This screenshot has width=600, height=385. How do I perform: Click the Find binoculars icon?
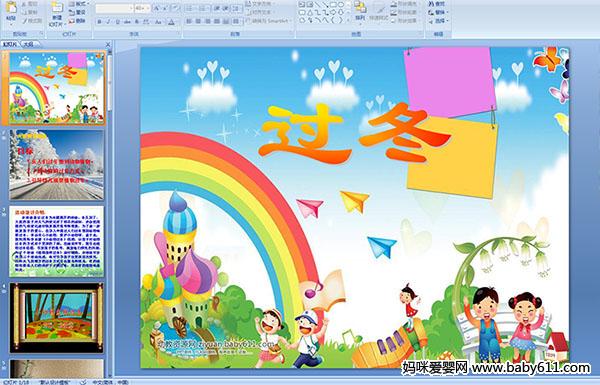(431, 4)
